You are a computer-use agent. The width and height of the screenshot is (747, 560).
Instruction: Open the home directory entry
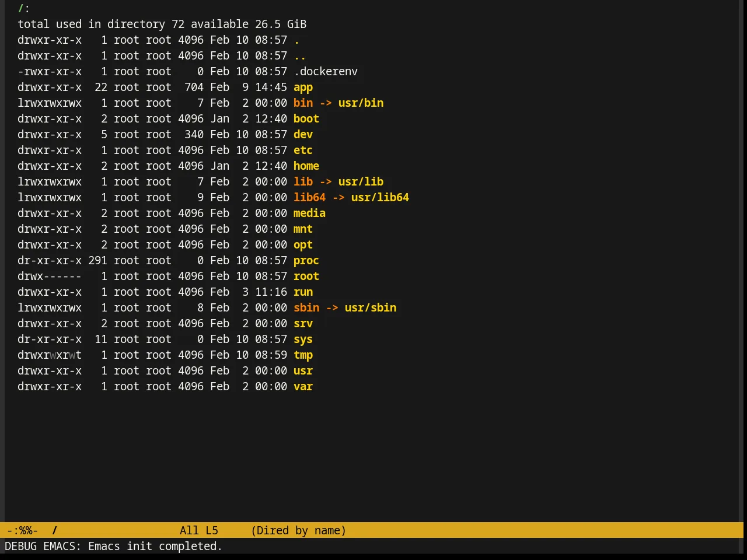306,166
